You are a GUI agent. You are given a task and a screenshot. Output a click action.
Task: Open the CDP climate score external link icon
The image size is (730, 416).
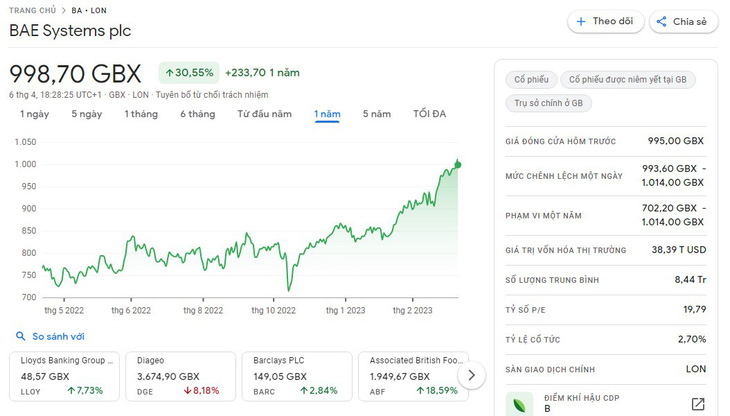(697, 403)
